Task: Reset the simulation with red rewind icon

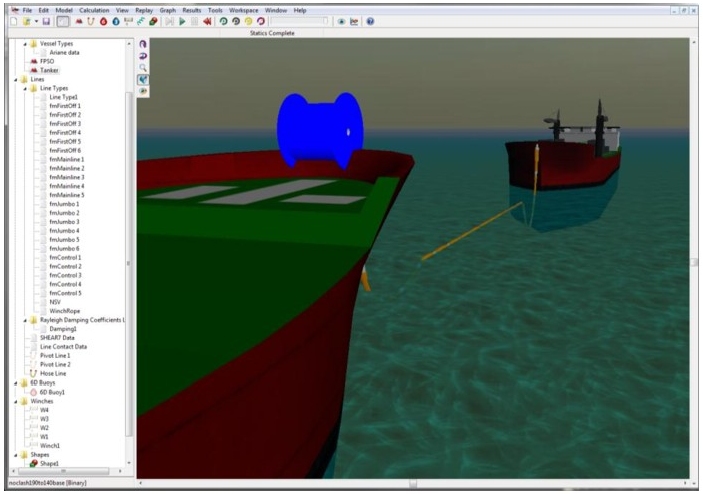Action: [207, 22]
